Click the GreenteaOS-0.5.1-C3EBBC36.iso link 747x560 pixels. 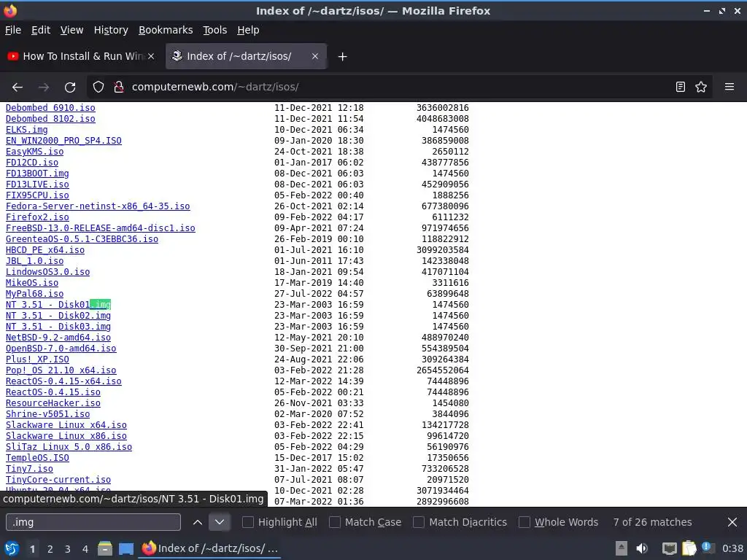point(82,239)
